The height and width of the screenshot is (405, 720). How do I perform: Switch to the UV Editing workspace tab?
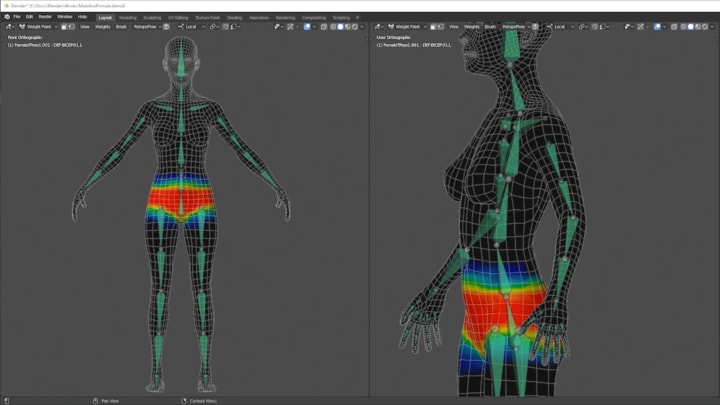(x=178, y=17)
